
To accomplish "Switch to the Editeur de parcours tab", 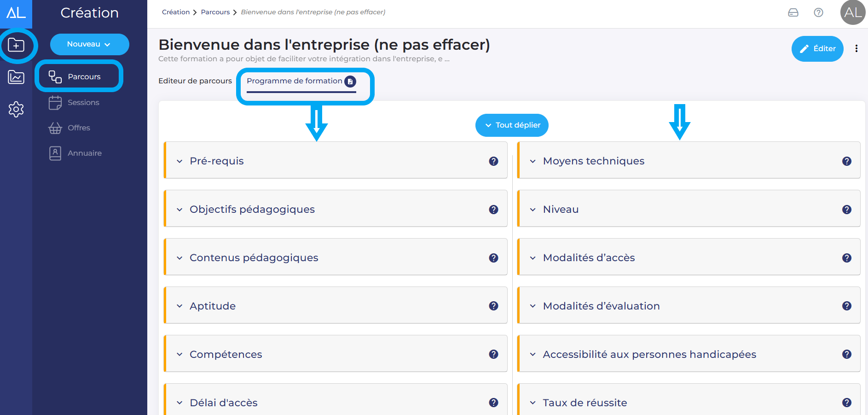I will click(195, 81).
